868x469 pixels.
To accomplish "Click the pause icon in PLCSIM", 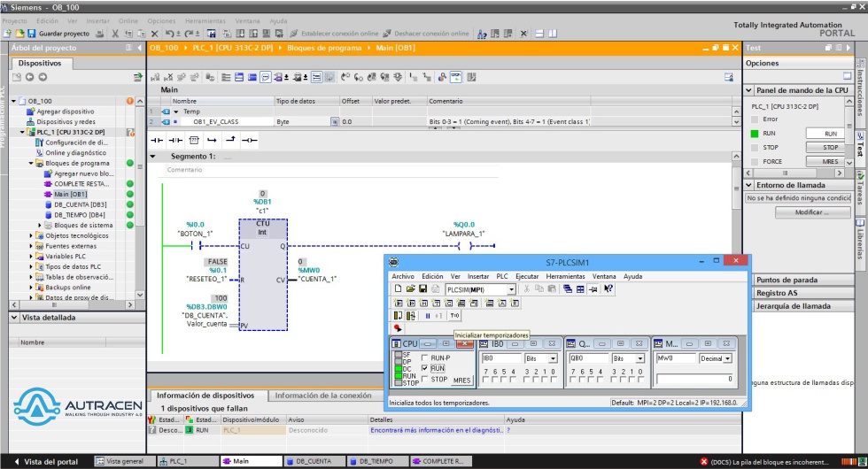I will click(427, 316).
